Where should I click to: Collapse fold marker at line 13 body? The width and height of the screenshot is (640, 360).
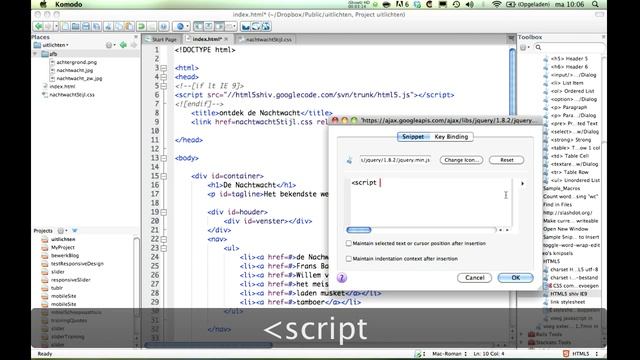(x=164, y=158)
